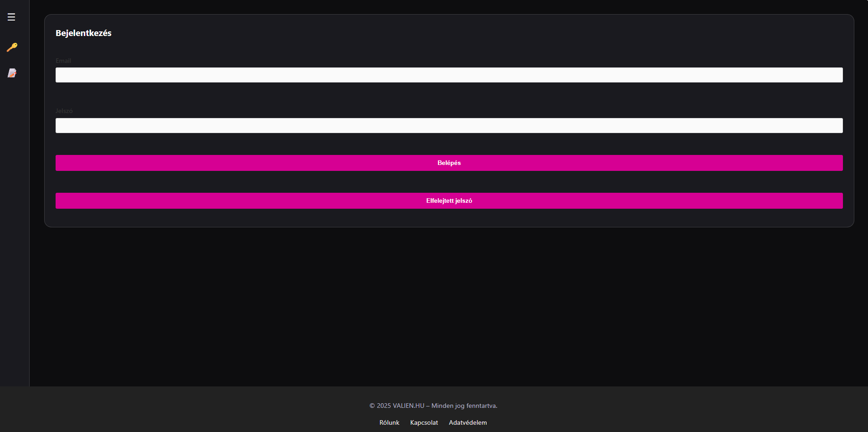Image resolution: width=868 pixels, height=432 pixels.
Task: Focus the Jelszó password field
Action: (449, 126)
